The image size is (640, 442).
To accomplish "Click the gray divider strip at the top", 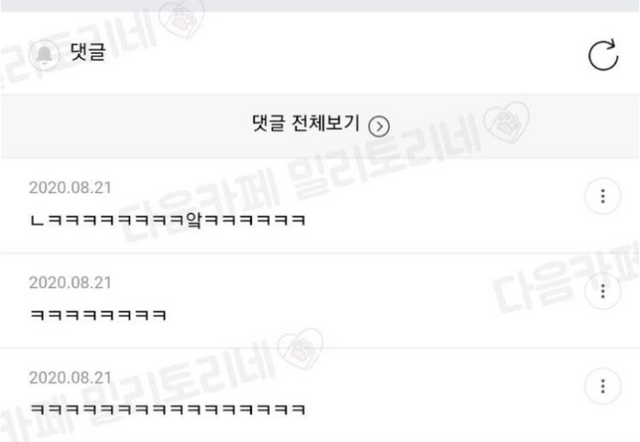I will point(320,6).
